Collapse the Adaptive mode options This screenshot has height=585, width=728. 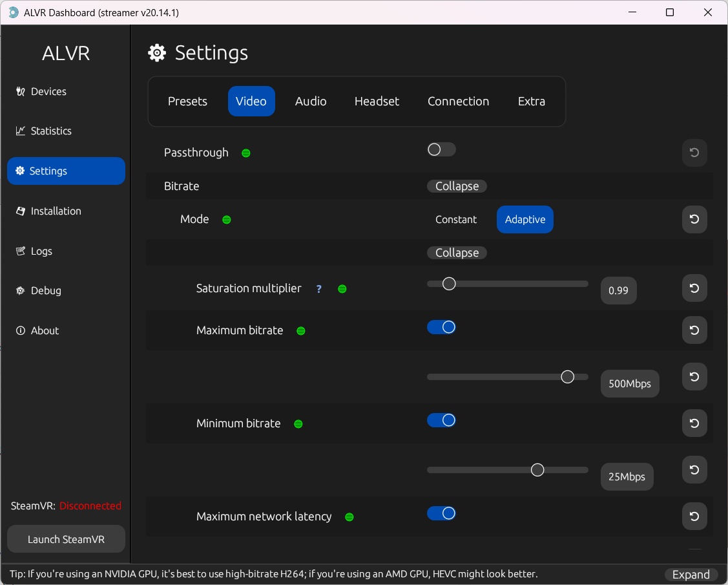[x=457, y=253]
